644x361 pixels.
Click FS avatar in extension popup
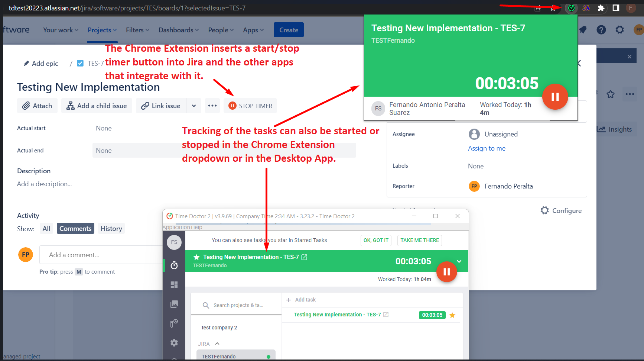coord(378,109)
